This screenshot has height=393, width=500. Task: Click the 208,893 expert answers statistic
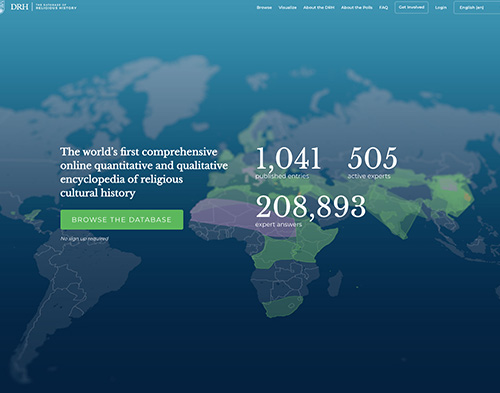coord(310,211)
